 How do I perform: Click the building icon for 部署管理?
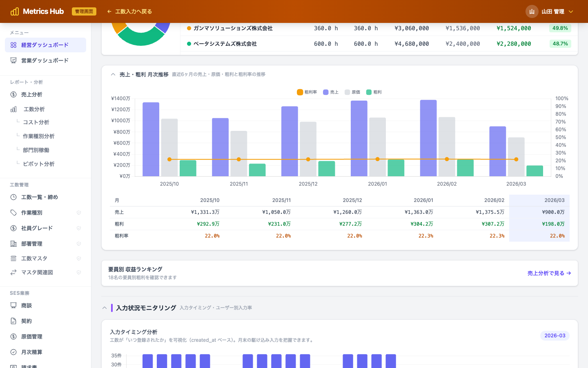point(13,244)
